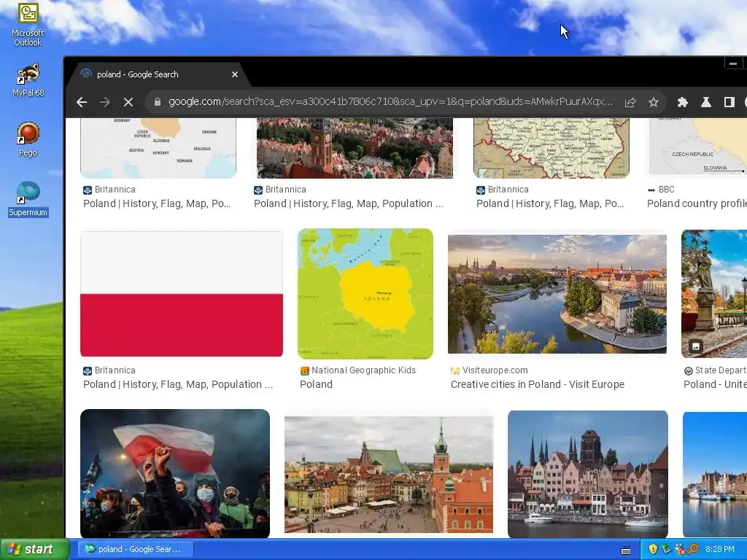Open the Pego desktop shortcut
Viewport: 747px width, 560px height.
coord(28,139)
